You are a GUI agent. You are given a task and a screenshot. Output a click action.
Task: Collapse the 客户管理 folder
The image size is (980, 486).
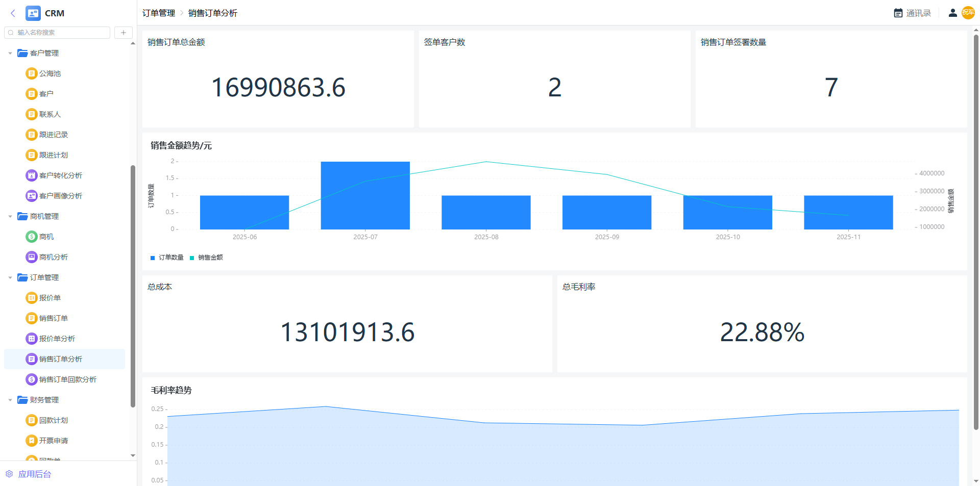point(10,53)
